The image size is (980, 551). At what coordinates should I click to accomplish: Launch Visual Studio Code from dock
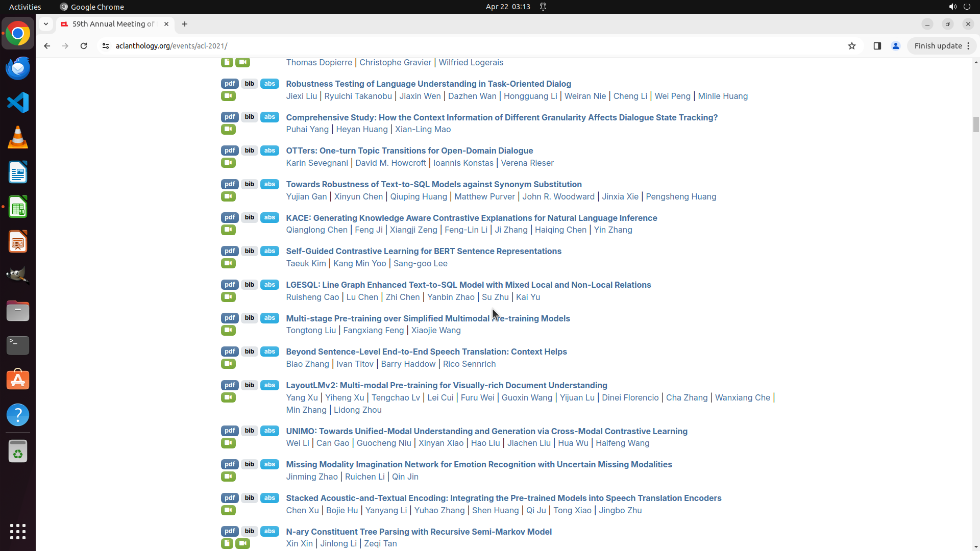pyautogui.click(x=18, y=103)
